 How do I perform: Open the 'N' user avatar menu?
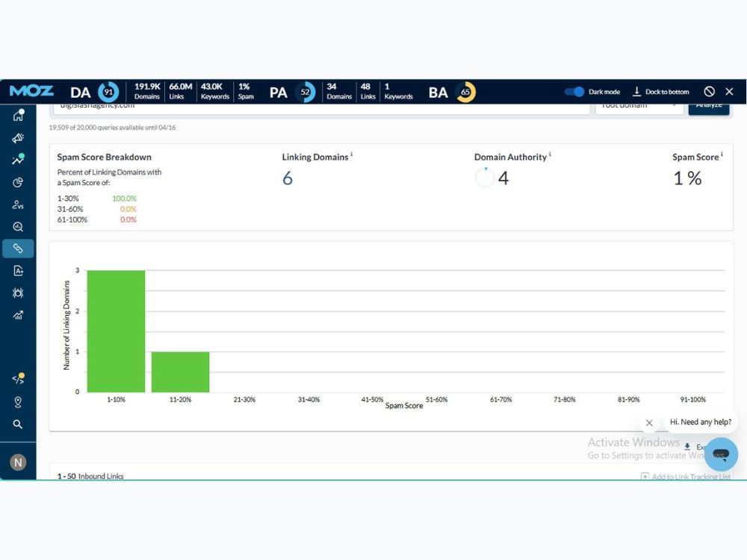coord(18,462)
